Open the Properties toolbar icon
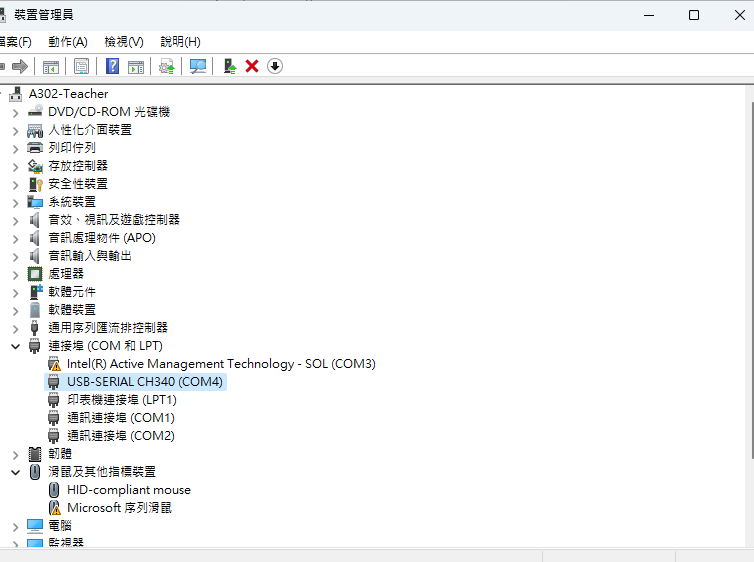This screenshot has width=754, height=562. pyautogui.click(x=81, y=66)
